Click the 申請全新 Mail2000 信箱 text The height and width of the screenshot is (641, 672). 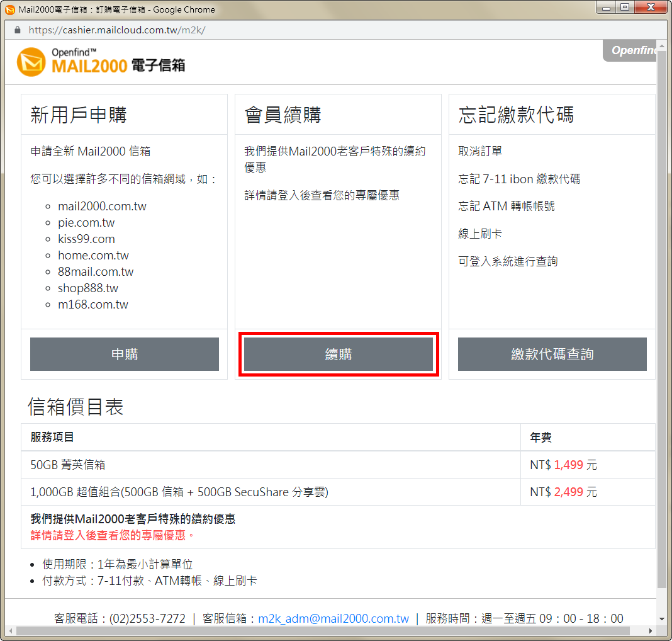91,151
